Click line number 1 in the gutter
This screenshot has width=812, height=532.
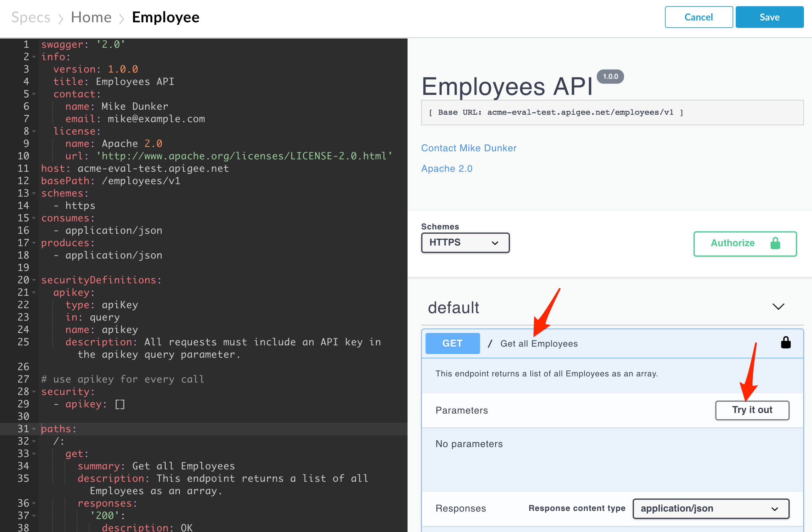26,44
